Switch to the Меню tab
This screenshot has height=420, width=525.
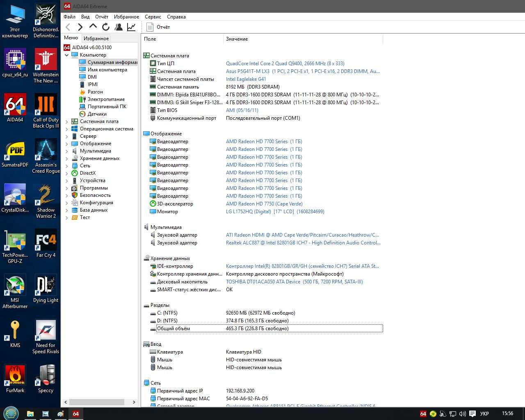[x=71, y=38]
